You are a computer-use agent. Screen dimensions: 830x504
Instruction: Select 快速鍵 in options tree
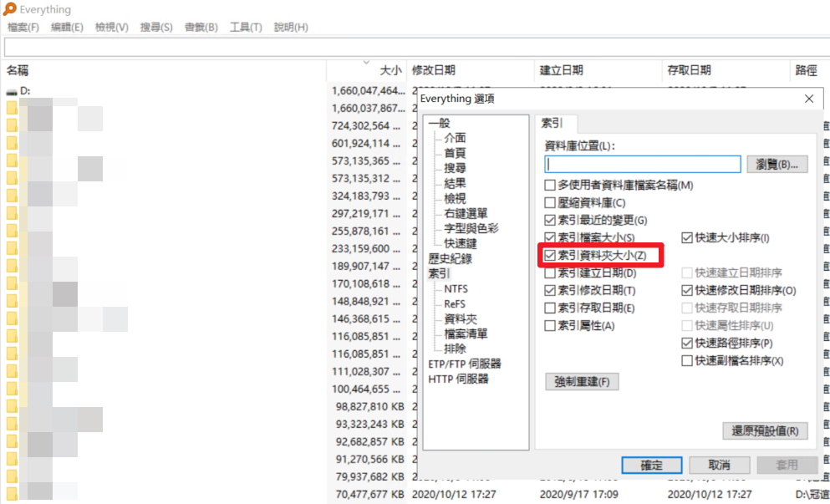[461, 243]
